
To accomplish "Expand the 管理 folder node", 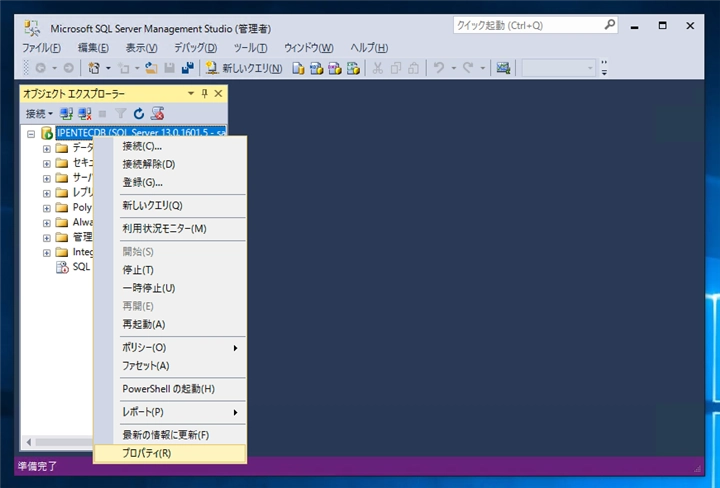I will (x=46, y=238).
